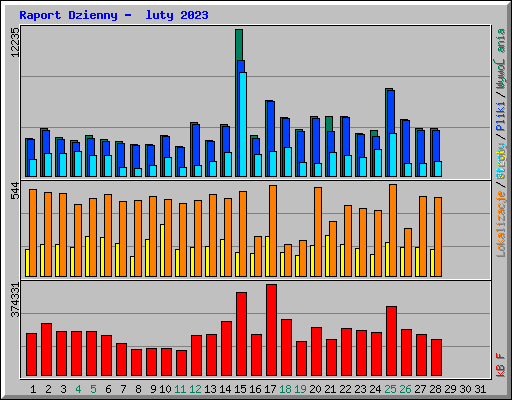
Task: Click the weekend day 12 axis label
Action: tap(195, 389)
